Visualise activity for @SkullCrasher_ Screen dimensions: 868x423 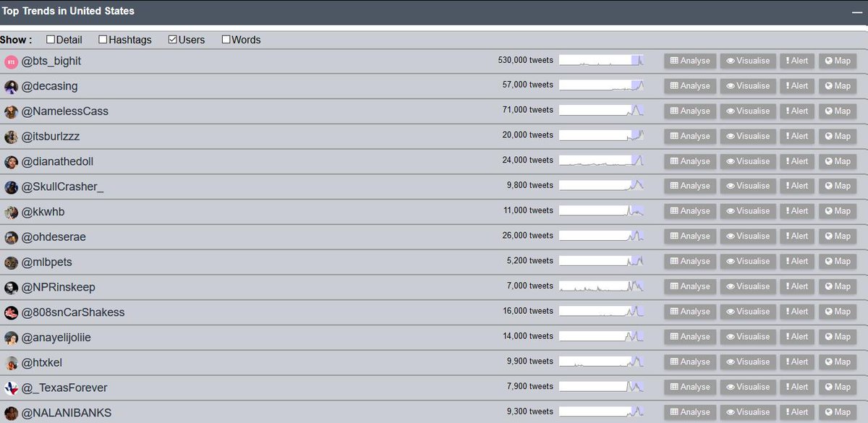[x=748, y=185]
